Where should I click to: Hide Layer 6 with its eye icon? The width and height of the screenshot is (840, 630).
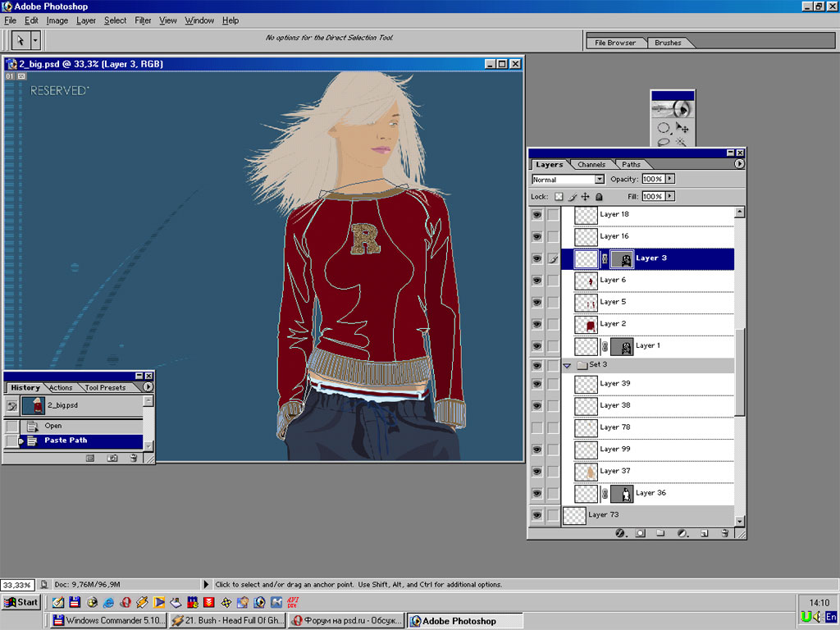click(x=536, y=281)
